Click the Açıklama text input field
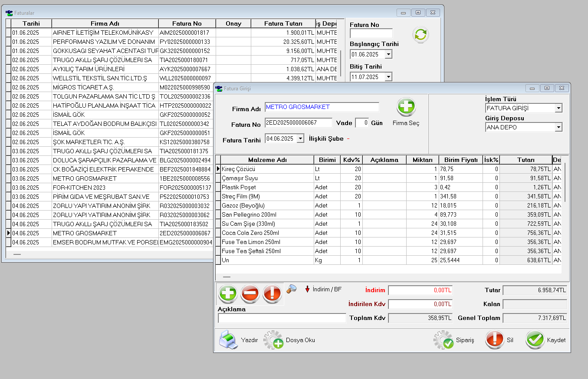The height and width of the screenshot is (379, 588). pos(282,318)
